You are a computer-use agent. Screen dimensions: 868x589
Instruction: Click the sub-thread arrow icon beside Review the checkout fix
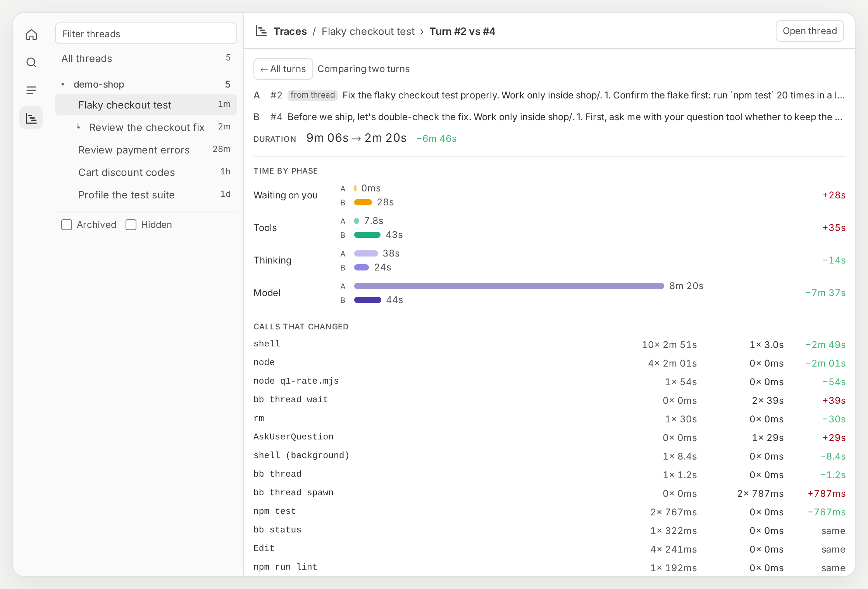coord(78,127)
